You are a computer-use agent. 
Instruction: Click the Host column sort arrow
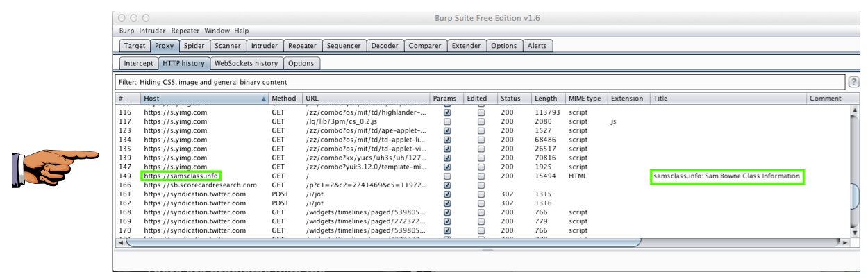[263, 99]
